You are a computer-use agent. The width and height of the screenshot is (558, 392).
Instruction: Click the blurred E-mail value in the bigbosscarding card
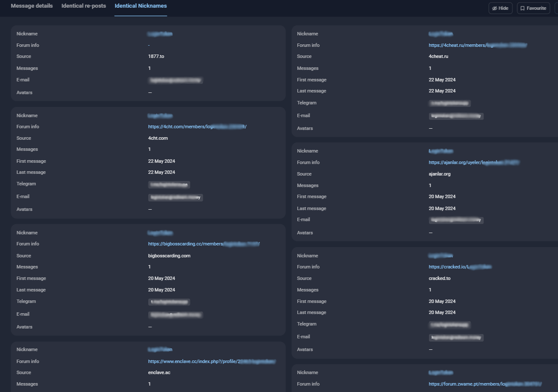point(175,314)
